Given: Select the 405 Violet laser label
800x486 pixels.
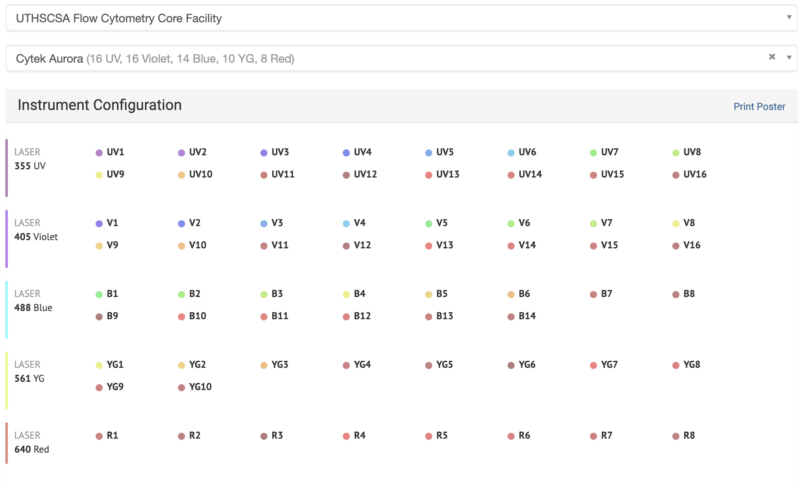Looking at the screenshot, I should point(37,237).
